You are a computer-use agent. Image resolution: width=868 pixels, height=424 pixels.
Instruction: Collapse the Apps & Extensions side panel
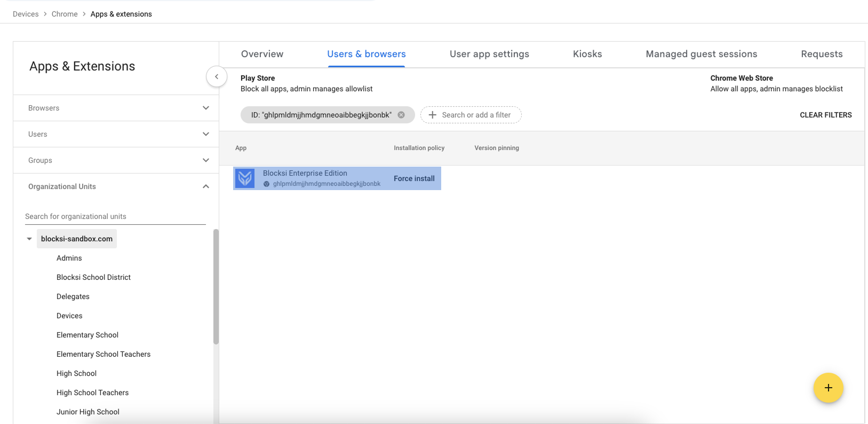coord(217,77)
